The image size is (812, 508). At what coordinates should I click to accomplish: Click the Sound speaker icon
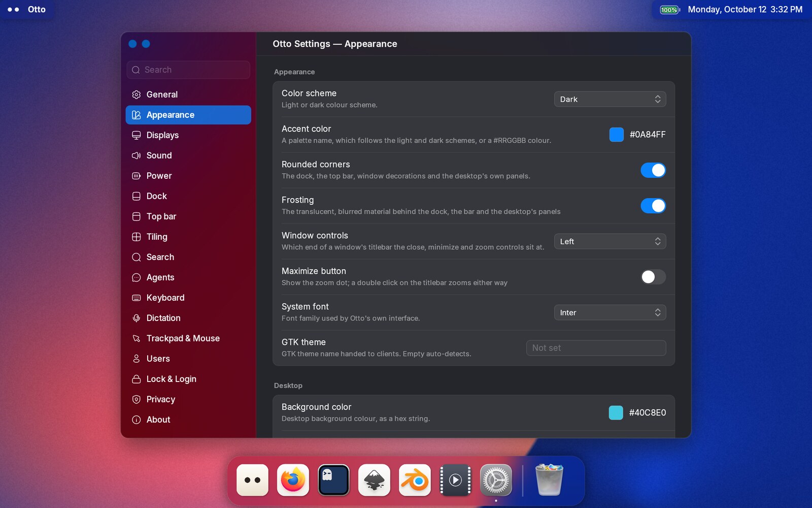[136, 155]
